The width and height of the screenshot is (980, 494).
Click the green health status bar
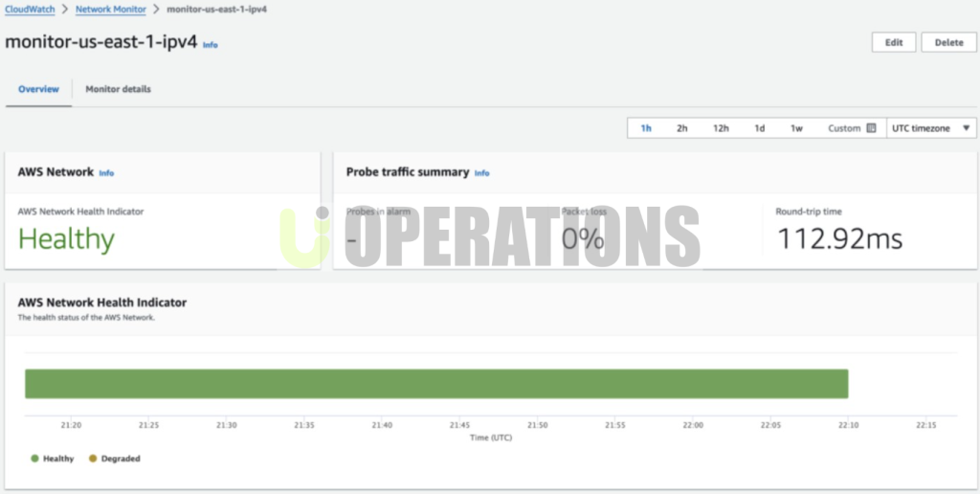436,384
